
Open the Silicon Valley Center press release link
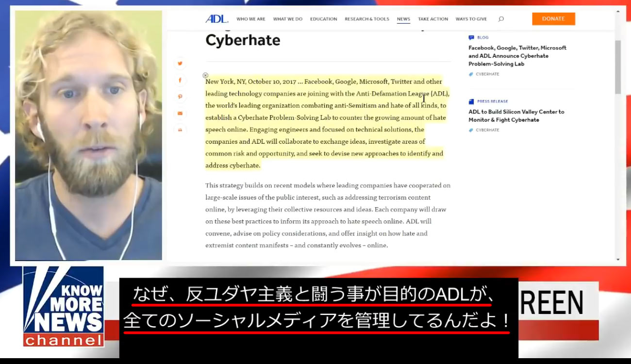pos(516,116)
